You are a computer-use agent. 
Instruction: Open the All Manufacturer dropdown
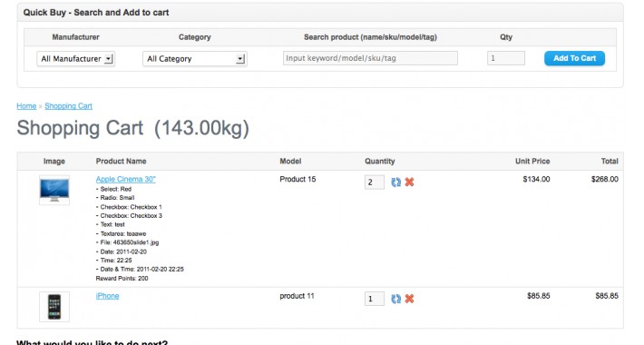pos(75,59)
